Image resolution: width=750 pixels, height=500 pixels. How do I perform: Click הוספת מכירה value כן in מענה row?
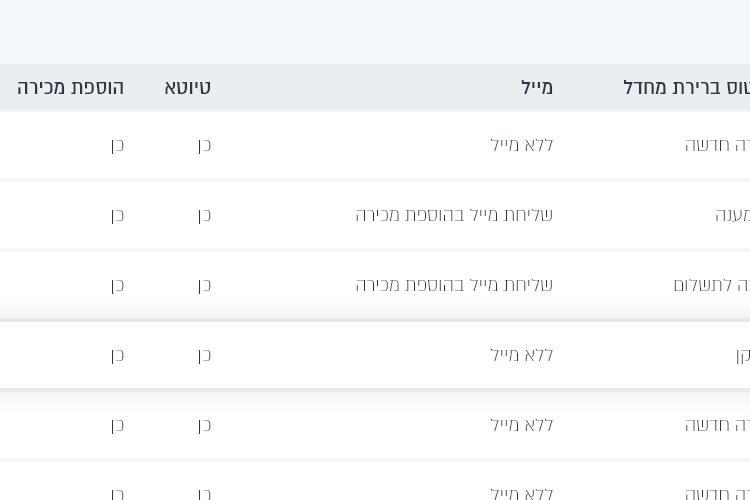coord(117,215)
